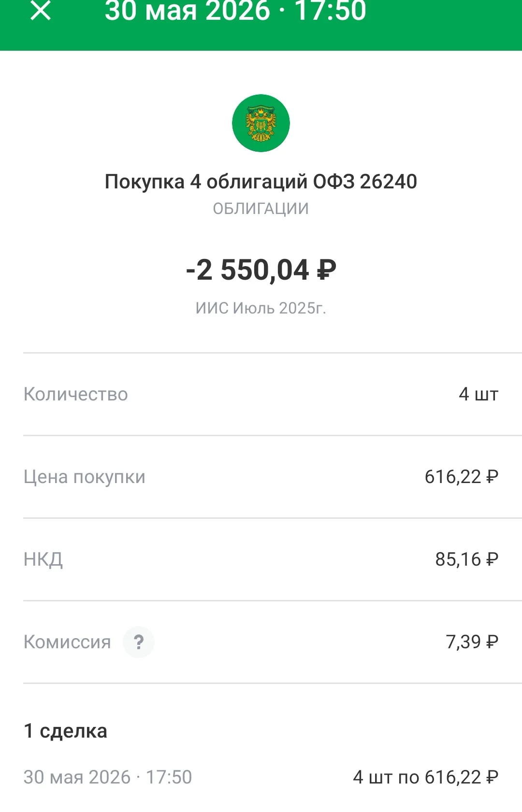Viewport: 522px width, 812px height.
Task: Tap the 616,22 ₽ purchase price value
Action: click(x=462, y=477)
